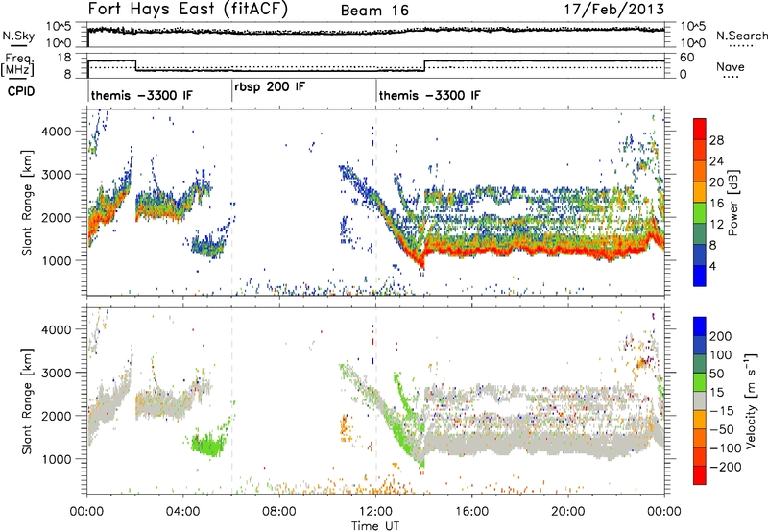This screenshot has height=532, width=768.
Task: Click the '-15' tick on the velocity scale
Action: coord(722,411)
